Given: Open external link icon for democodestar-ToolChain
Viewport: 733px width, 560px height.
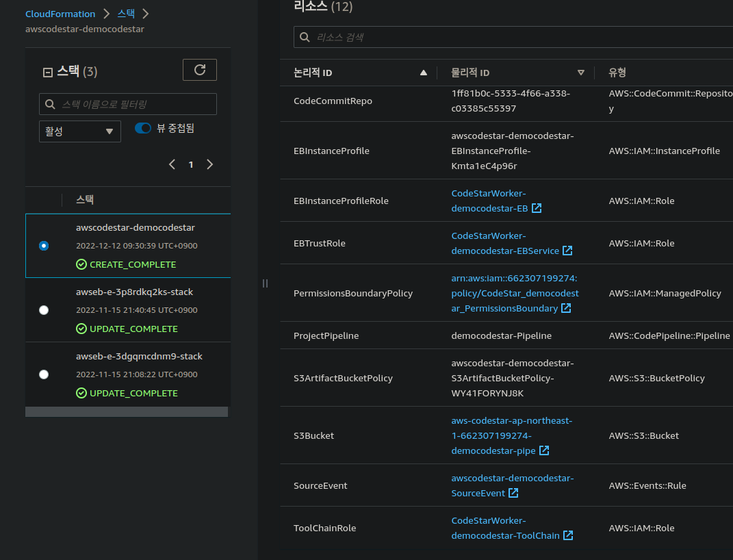Looking at the screenshot, I should (x=568, y=535).
